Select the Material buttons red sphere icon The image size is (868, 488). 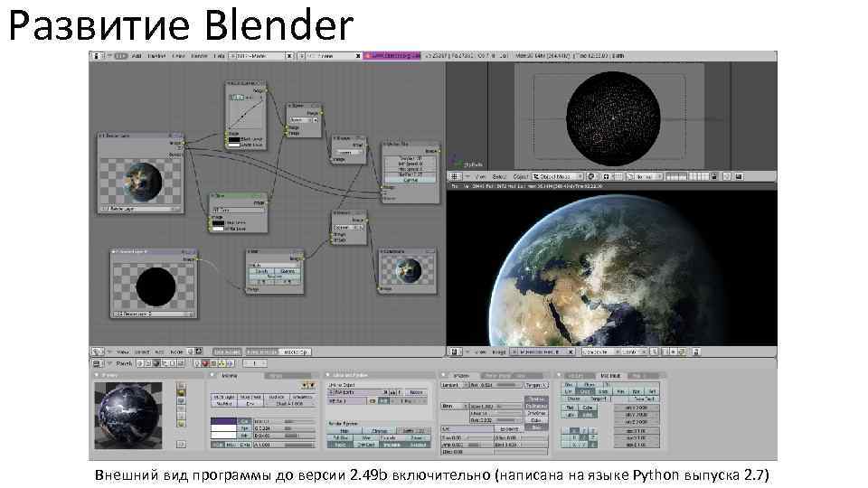205,363
